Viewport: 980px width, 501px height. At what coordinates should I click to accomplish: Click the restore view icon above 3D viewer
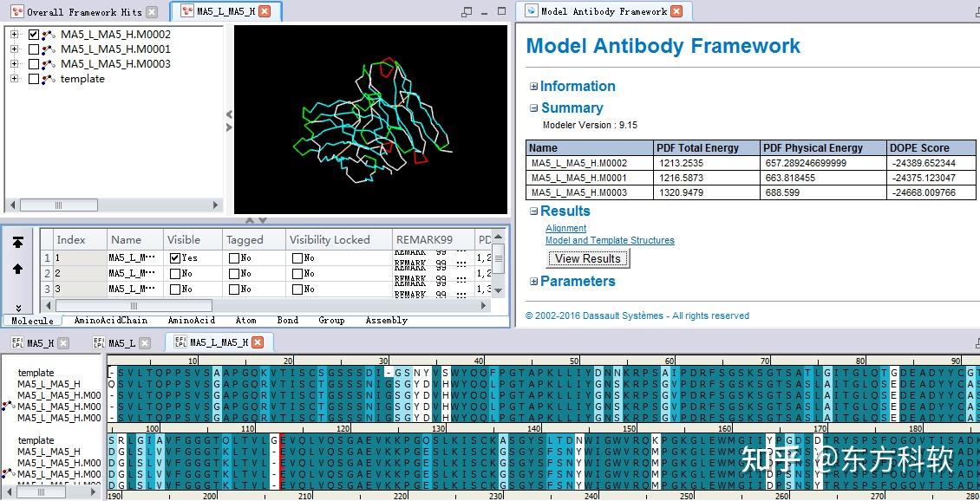(467, 12)
